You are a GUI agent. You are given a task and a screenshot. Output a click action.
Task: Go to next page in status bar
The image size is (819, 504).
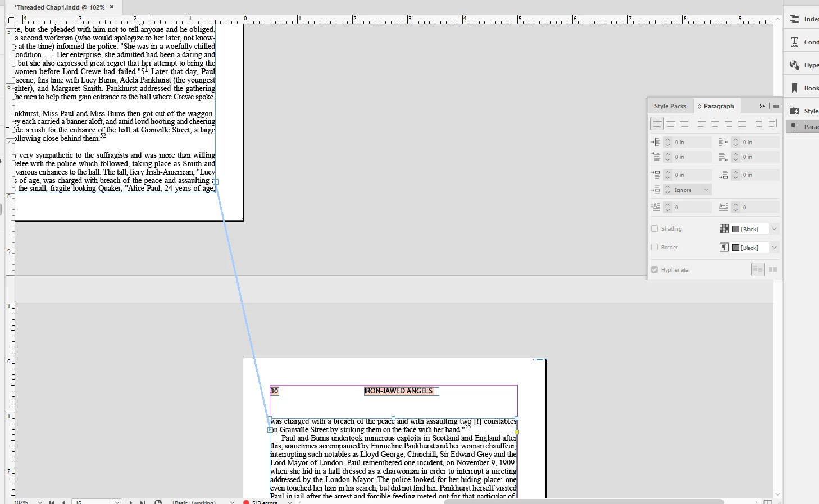(131, 502)
